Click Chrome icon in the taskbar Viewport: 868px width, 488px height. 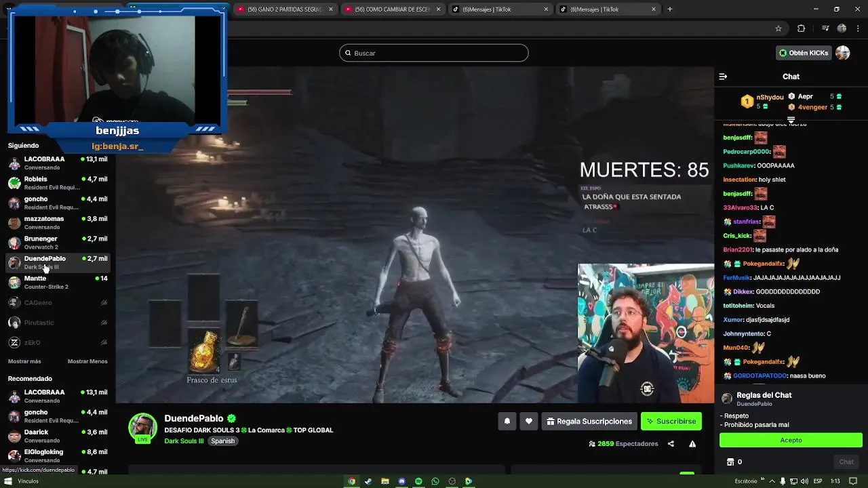point(351,481)
